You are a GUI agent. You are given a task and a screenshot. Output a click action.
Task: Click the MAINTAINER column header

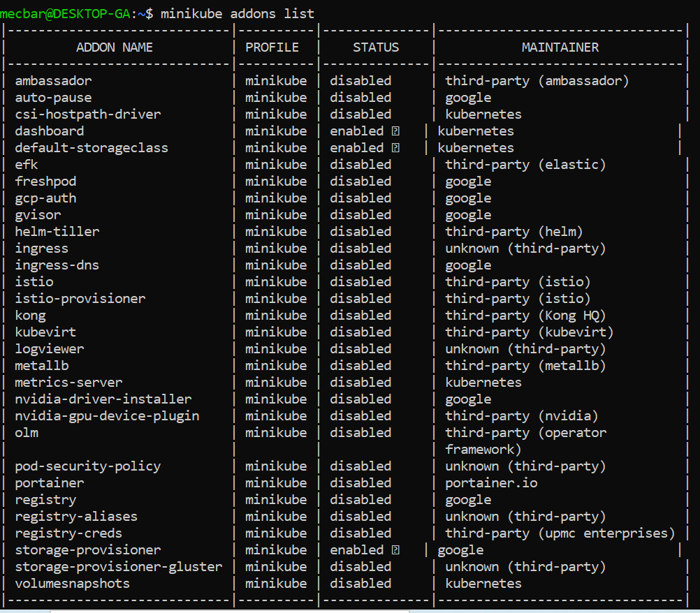coord(560,47)
